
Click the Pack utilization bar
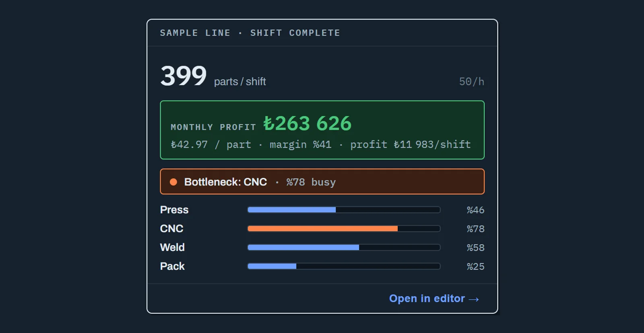pos(344,266)
